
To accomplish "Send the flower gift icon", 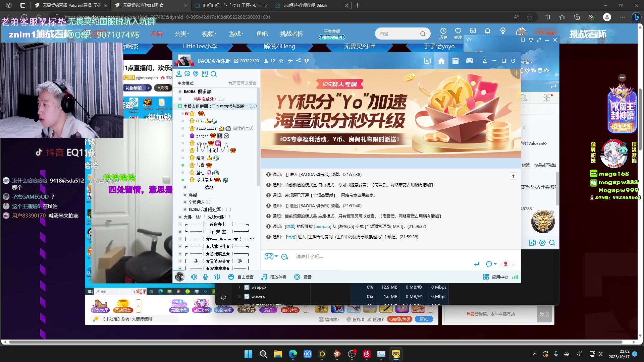I will click(x=505, y=264).
